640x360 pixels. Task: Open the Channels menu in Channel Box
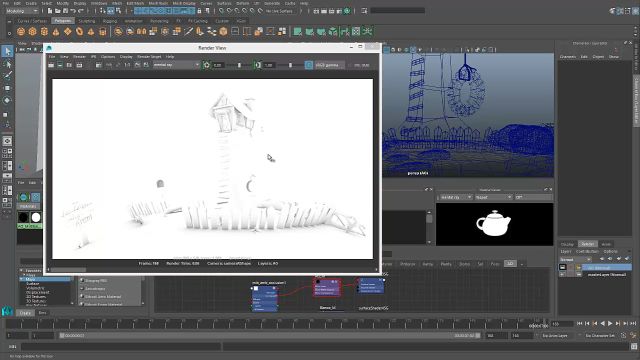pos(568,57)
